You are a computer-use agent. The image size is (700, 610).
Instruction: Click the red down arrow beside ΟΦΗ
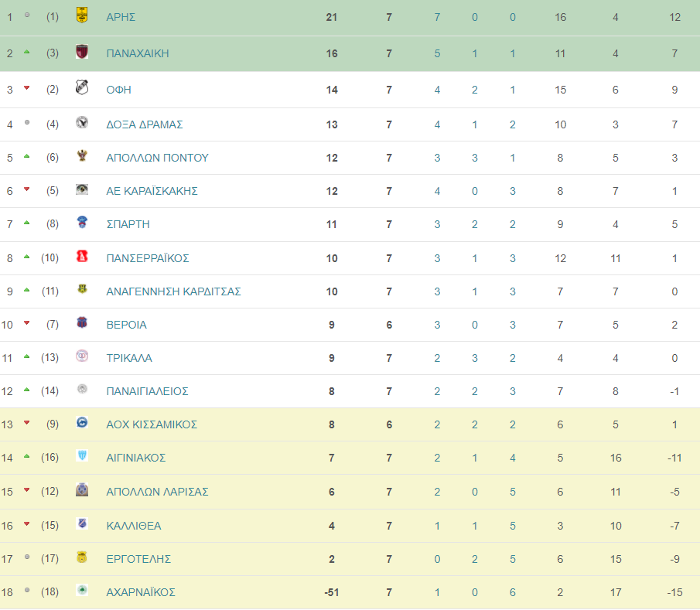[27, 88]
